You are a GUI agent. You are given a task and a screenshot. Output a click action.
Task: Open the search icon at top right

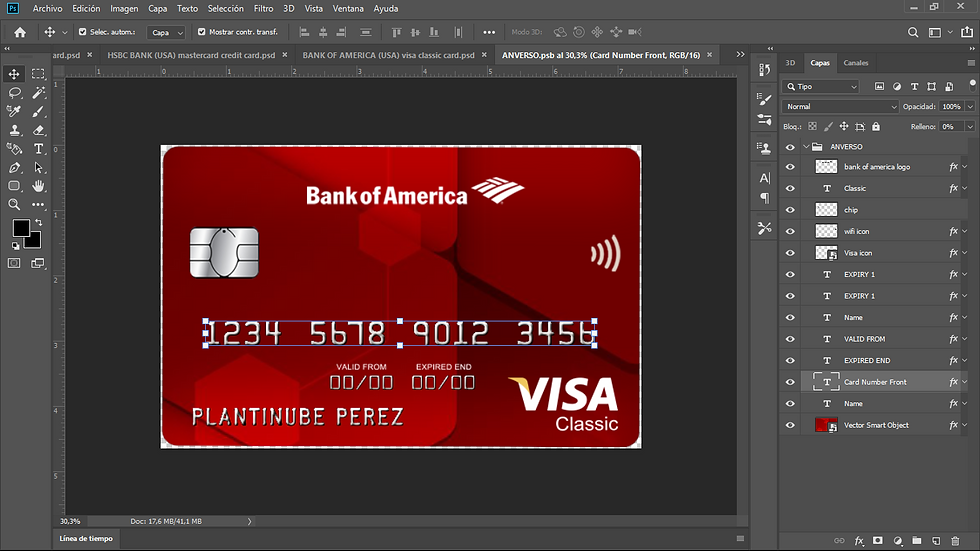912,32
